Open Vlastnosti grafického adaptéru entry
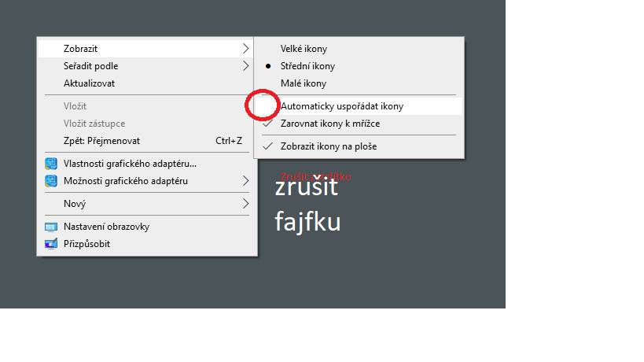644x362 pixels. [147, 164]
